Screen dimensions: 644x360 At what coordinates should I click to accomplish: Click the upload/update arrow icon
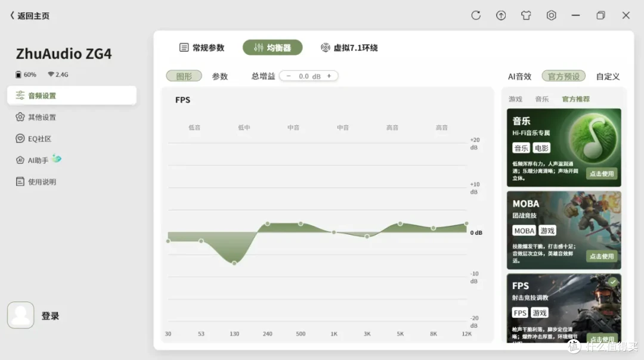pyautogui.click(x=501, y=15)
